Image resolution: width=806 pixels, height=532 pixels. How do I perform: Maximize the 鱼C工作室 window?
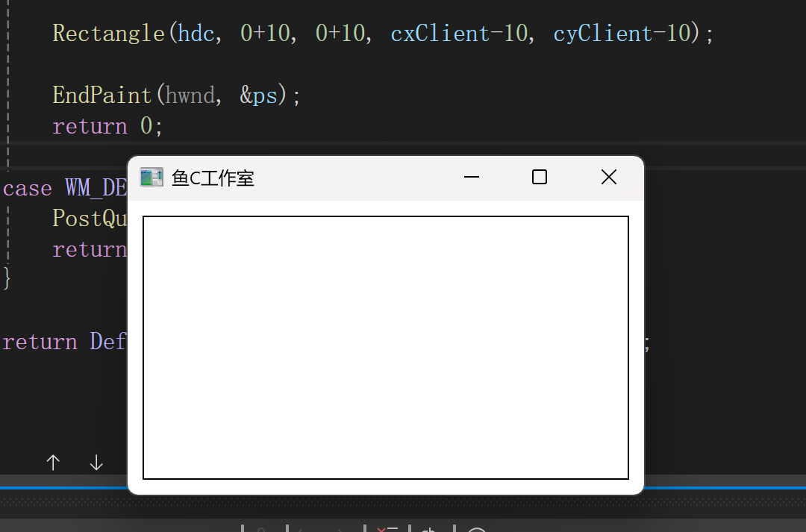click(x=540, y=178)
